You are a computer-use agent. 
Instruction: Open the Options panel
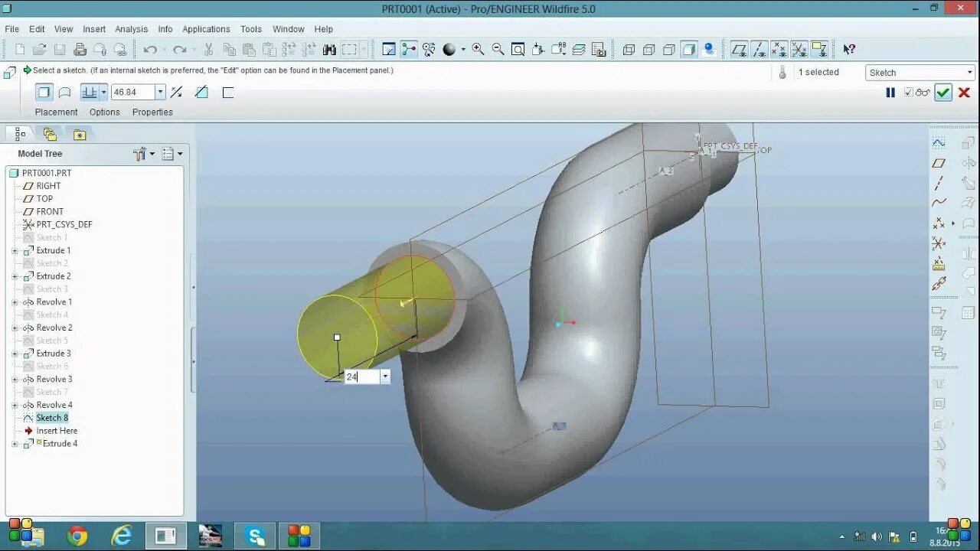[x=105, y=112]
